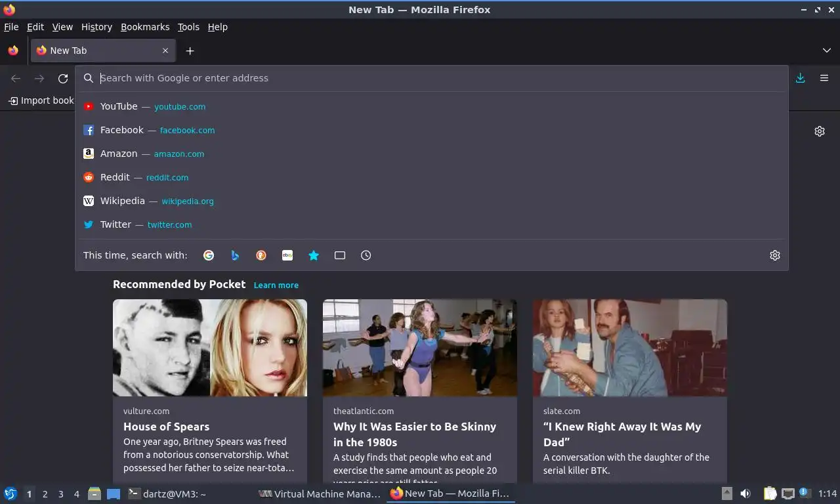840x504 pixels.
Task: Reload the current page
Action: coord(63,79)
